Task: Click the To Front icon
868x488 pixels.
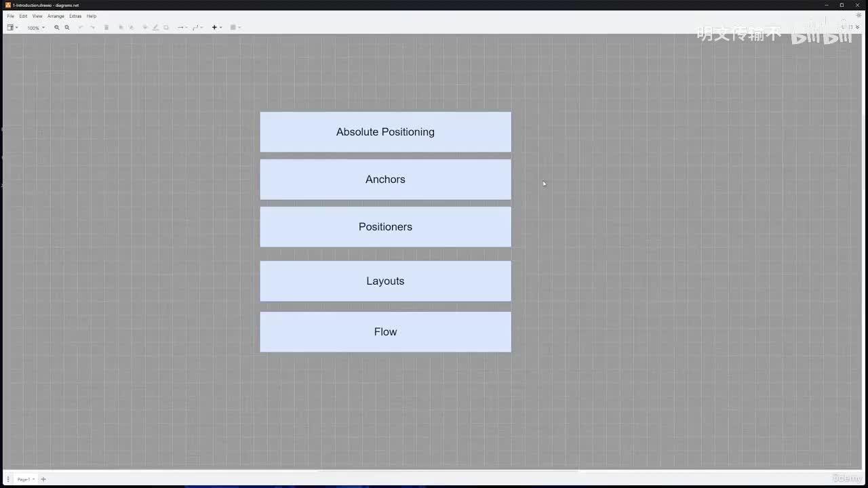Action: pyautogui.click(x=121, y=28)
